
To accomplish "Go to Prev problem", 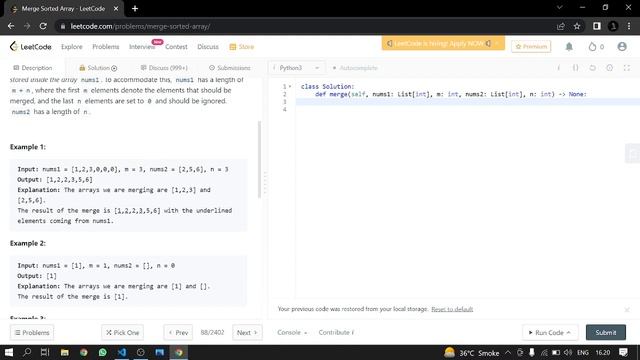I will [x=178, y=333].
